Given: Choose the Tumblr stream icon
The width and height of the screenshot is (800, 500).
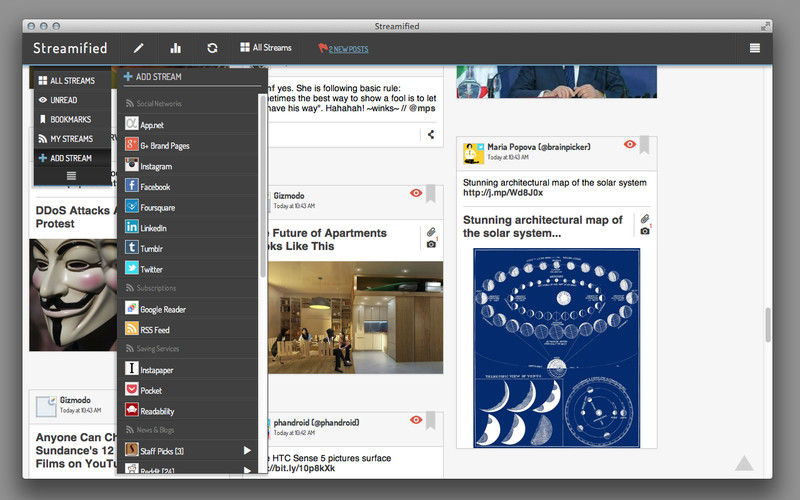Looking at the screenshot, I should (x=132, y=247).
